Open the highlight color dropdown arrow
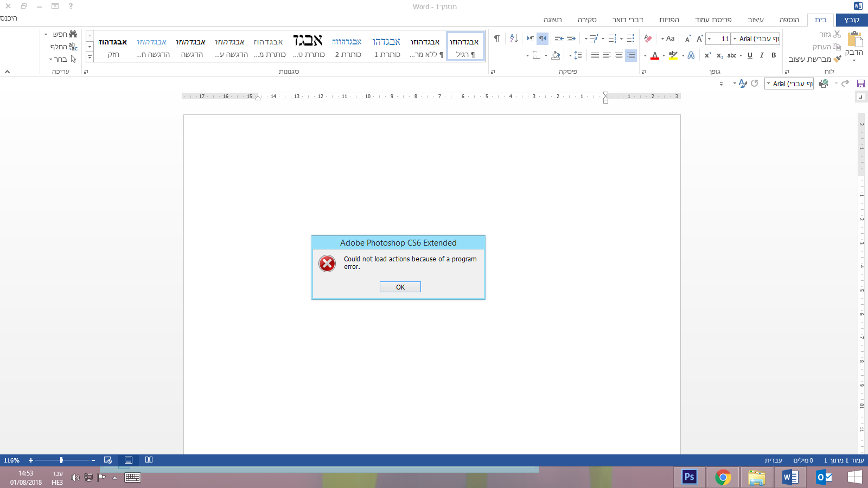This screenshot has height=488, width=868. 663,55
